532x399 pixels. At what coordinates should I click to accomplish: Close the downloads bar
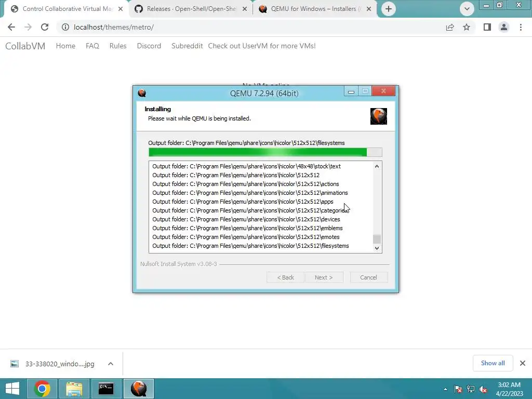523,363
